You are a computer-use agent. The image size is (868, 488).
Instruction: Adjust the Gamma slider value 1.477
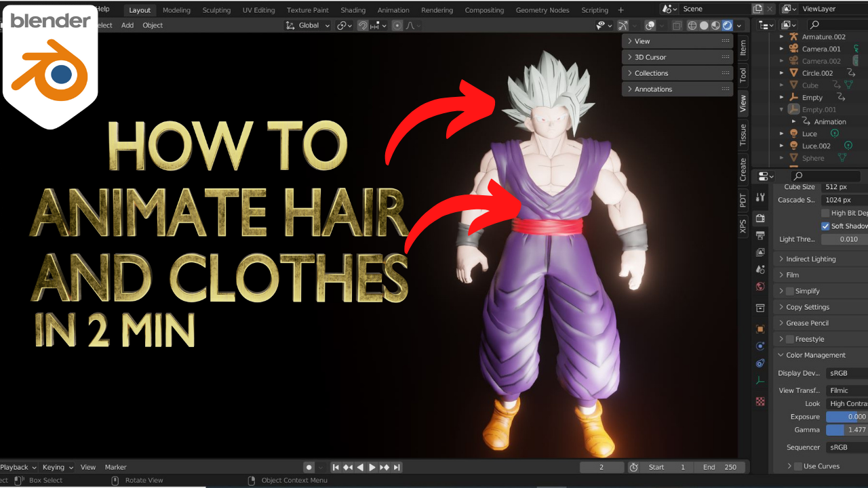(x=846, y=430)
